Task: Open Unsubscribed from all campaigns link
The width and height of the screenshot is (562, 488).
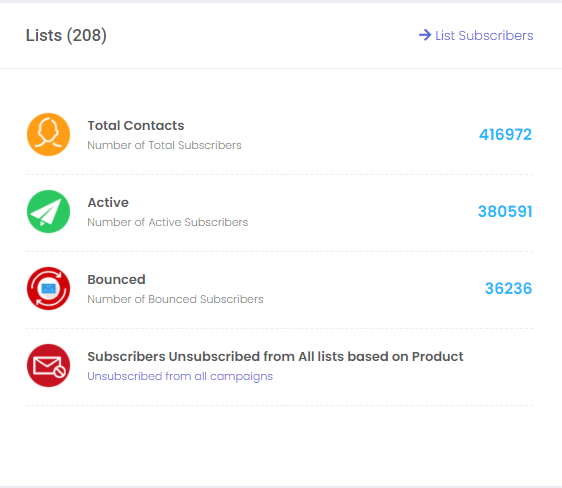Action: (x=180, y=376)
